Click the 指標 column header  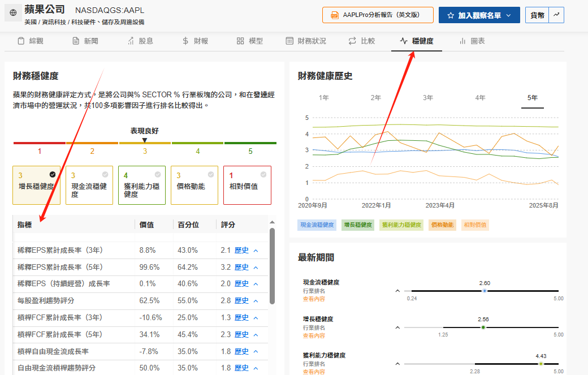[25, 225]
